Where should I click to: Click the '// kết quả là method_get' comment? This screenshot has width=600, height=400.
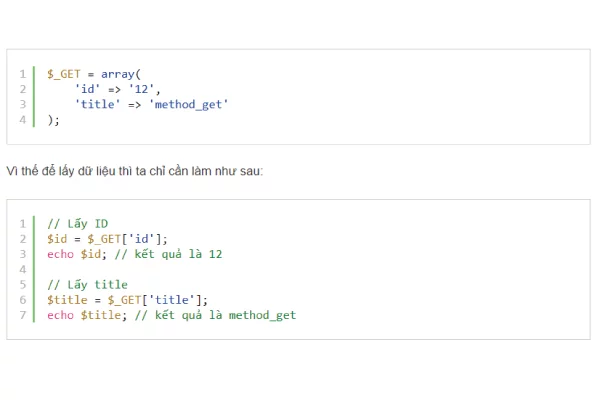215,315
